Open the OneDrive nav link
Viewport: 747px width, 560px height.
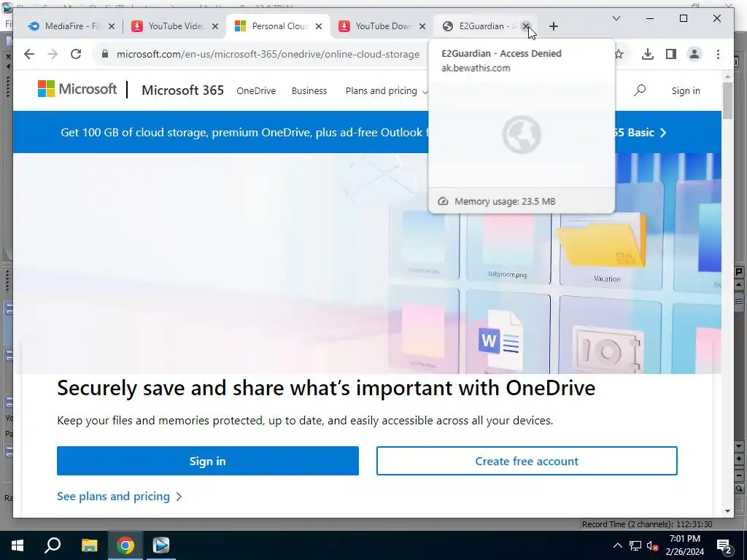point(256,90)
